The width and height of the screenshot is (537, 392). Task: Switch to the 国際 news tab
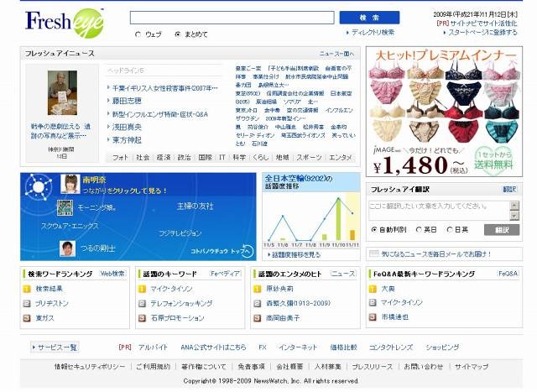pos(205,157)
